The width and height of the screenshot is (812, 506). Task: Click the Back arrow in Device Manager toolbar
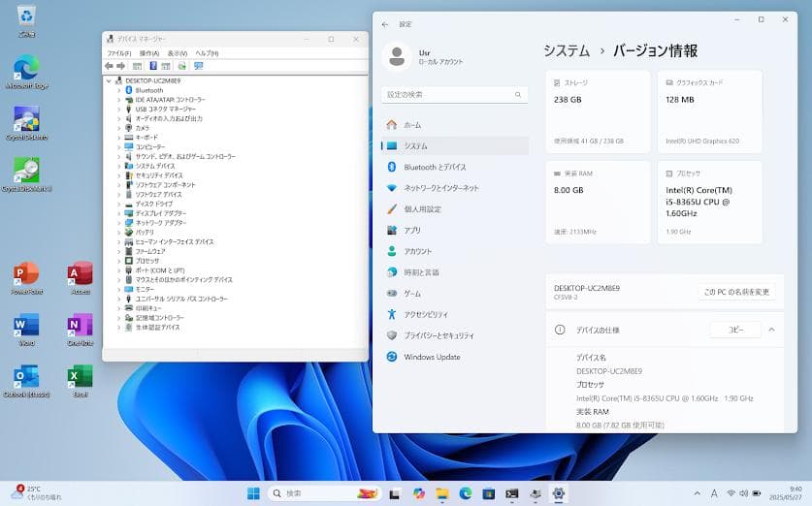coord(109,66)
